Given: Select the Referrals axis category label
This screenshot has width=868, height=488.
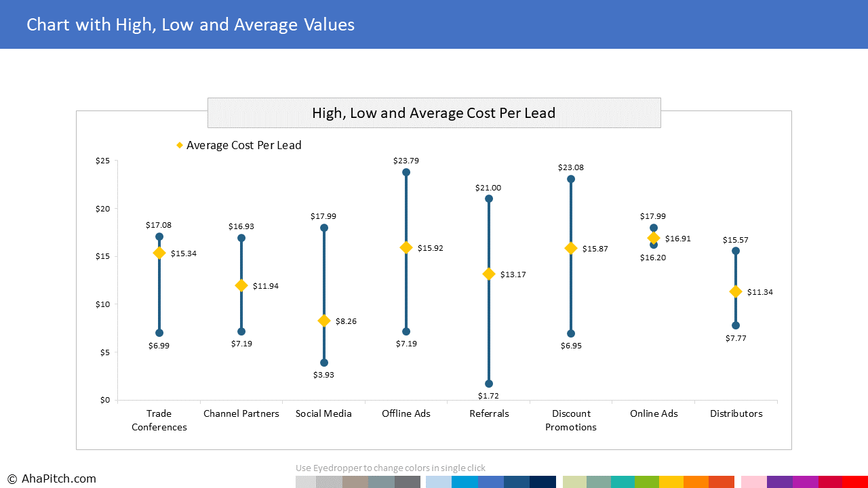Looking at the screenshot, I should coord(489,413).
